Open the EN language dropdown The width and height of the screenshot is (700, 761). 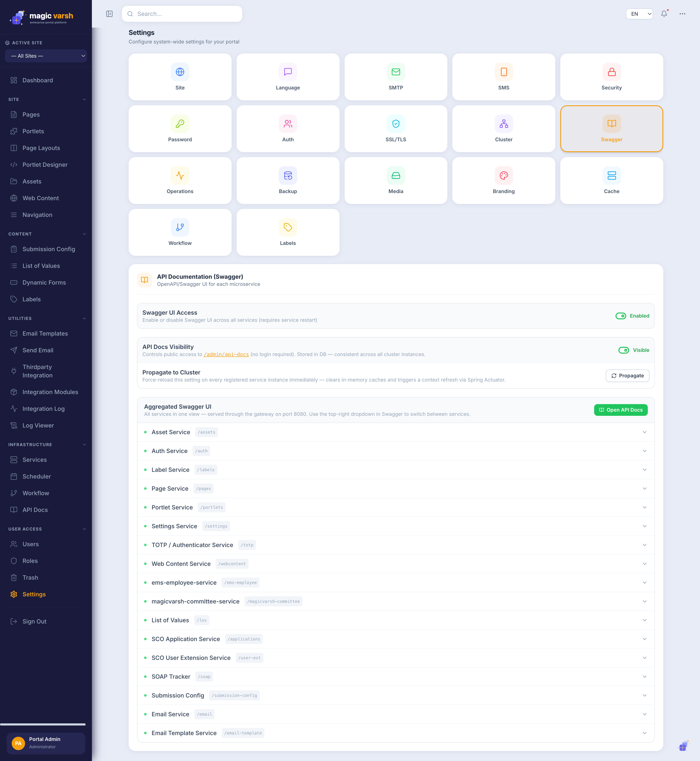[639, 14]
